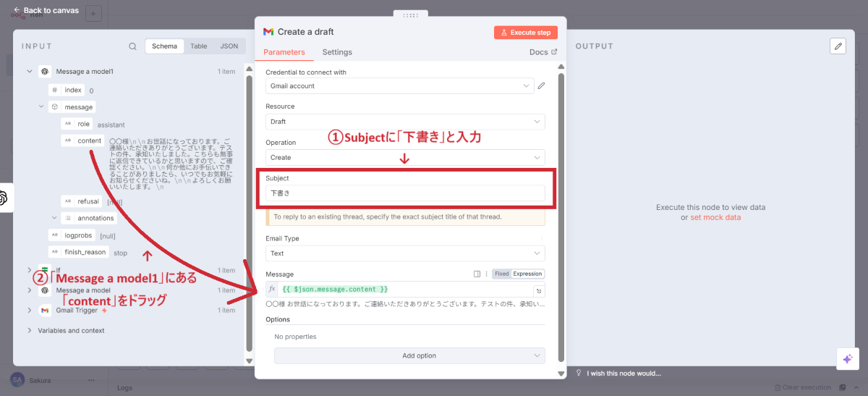Click the set mock data link

pos(715,217)
